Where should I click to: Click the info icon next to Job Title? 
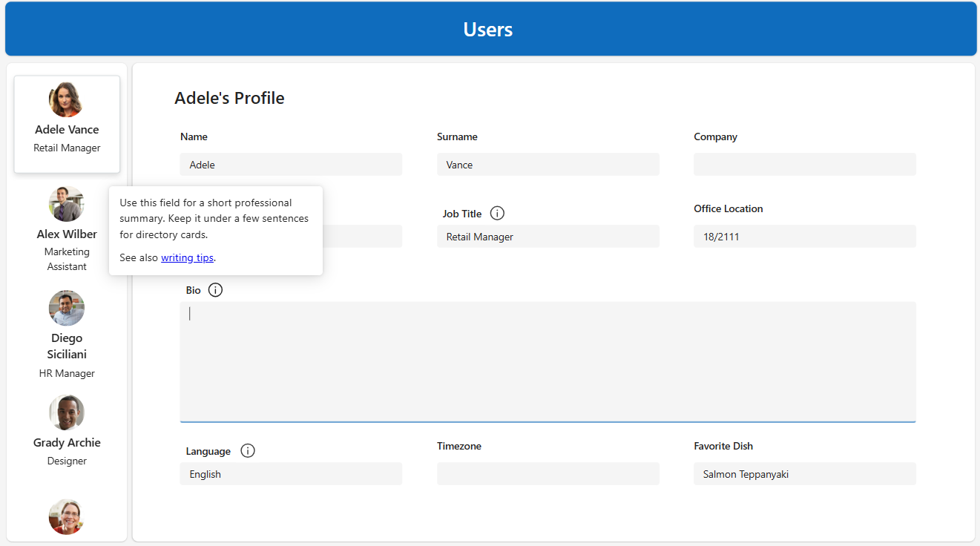(498, 214)
